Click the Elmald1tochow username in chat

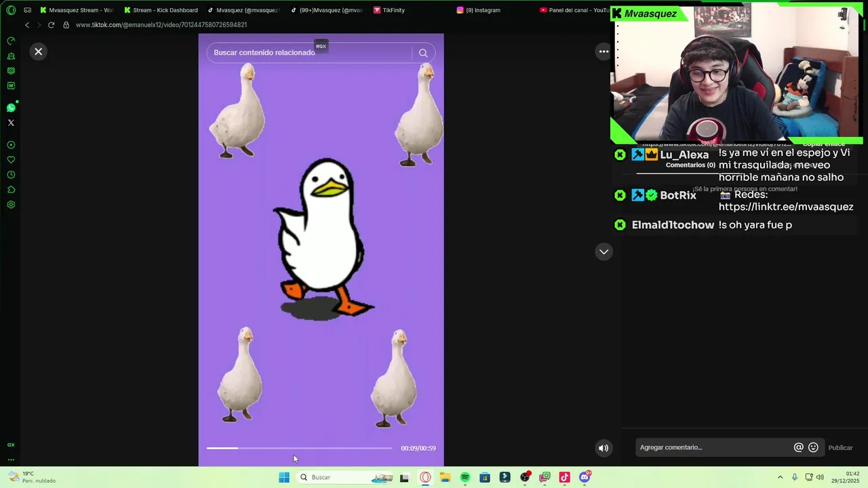pos(673,225)
